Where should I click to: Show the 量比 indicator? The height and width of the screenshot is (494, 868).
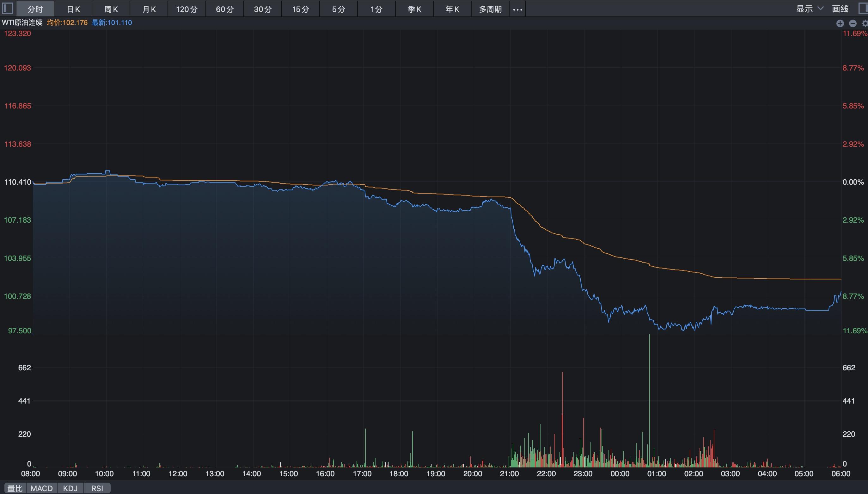pyautogui.click(x=15, y=488)
